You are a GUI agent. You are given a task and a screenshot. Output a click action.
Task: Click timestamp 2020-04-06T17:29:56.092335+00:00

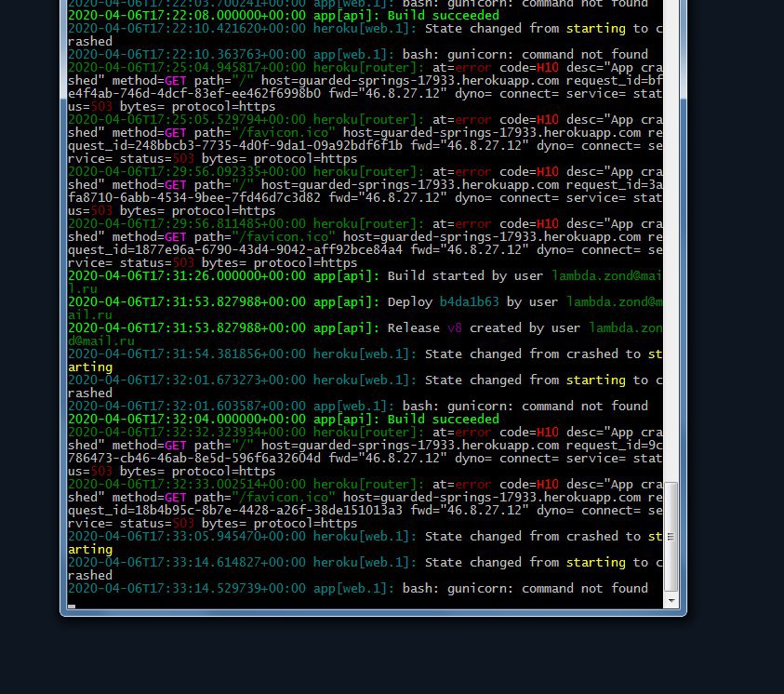tap(187, 171)
